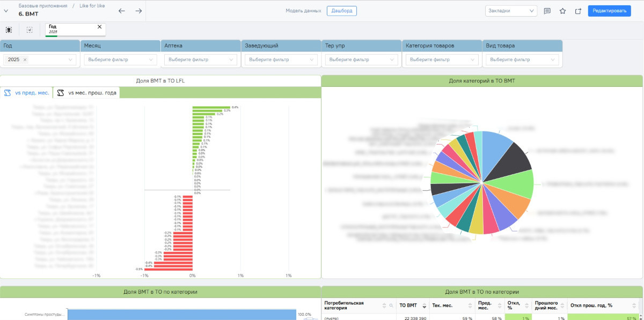
Task: Switch to vs мес. прош. года tab
Action: click(86, 93)
